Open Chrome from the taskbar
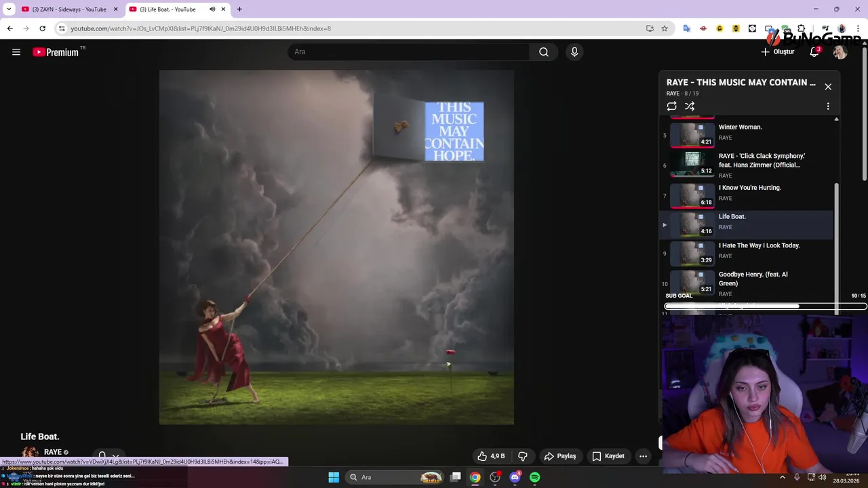The width and height of the screenshot is (868, 488). click(475, 477)
